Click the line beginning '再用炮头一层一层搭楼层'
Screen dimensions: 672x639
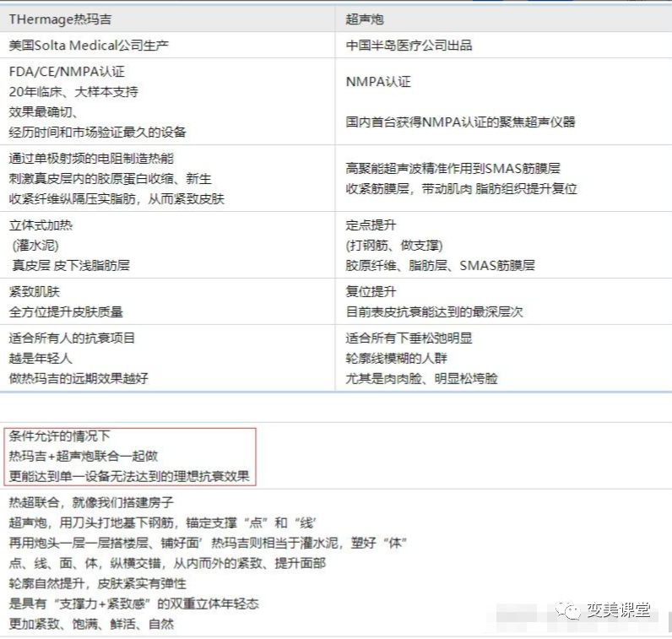tap(208, 543)
